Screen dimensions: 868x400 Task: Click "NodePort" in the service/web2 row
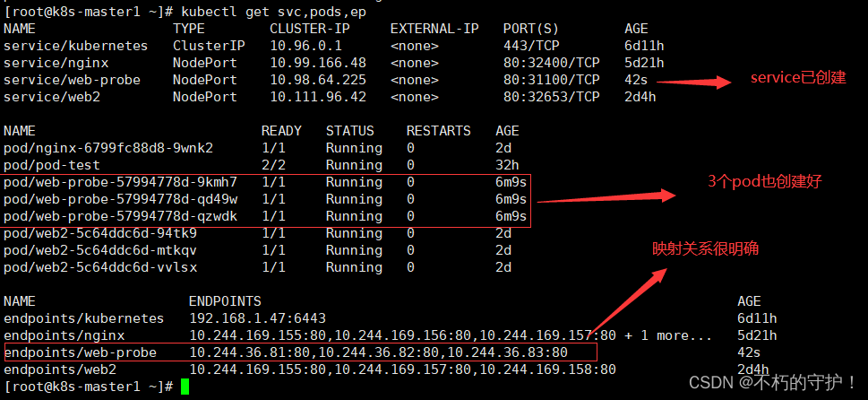tap(205, 97)
